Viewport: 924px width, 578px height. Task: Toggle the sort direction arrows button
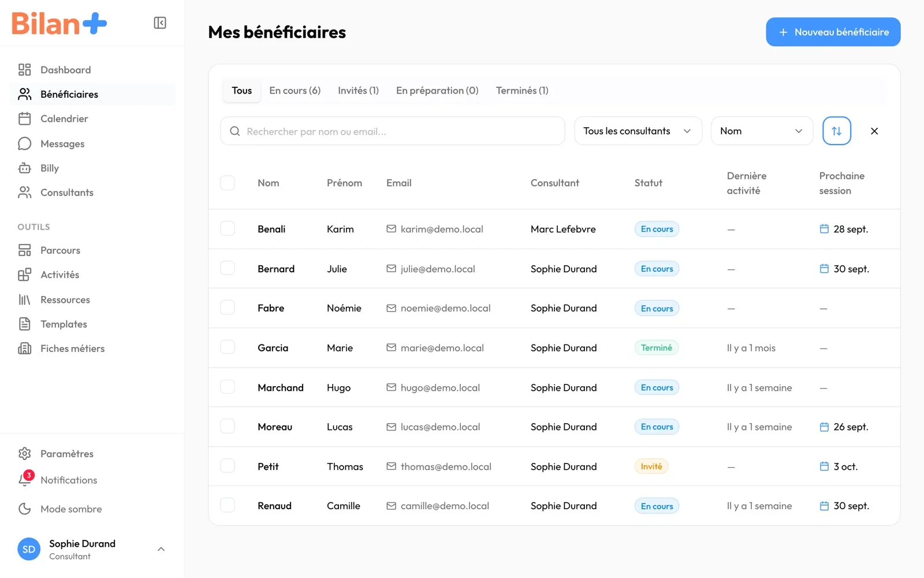[x=836, y=131]
